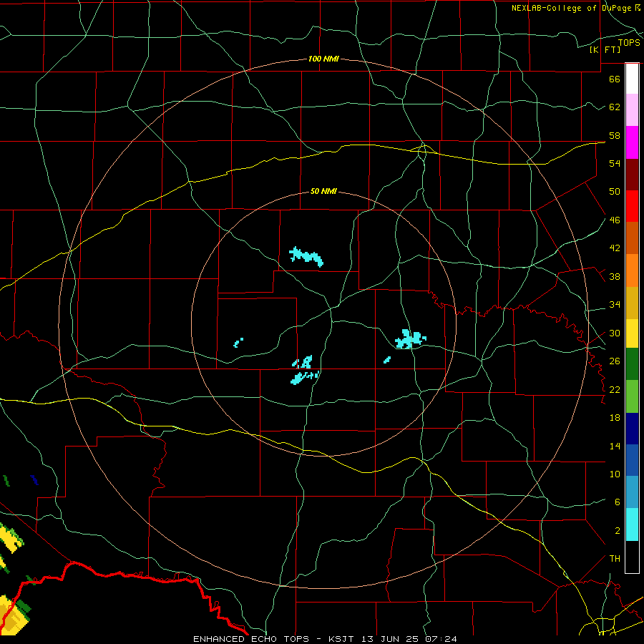The height and width of the screenshot is (644, 644).
Task: Click the ENHANCED ECHO TOPS KSJT caption
Action: coord(324,639)
